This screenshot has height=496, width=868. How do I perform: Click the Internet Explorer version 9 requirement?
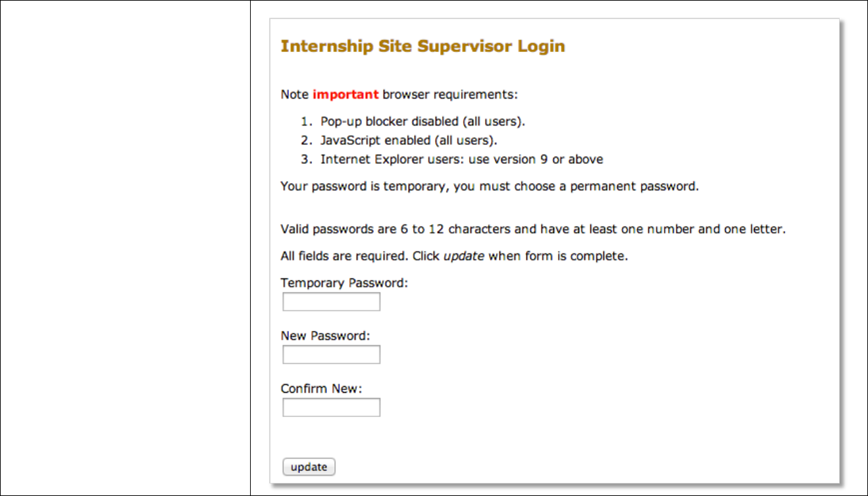[x=461, y=159]
